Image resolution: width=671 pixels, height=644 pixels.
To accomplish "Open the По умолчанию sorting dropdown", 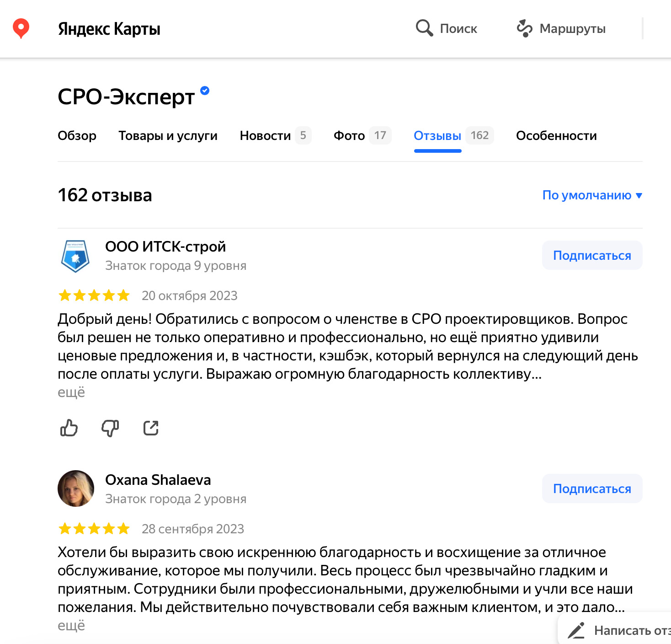I will [x=592, y=195].
